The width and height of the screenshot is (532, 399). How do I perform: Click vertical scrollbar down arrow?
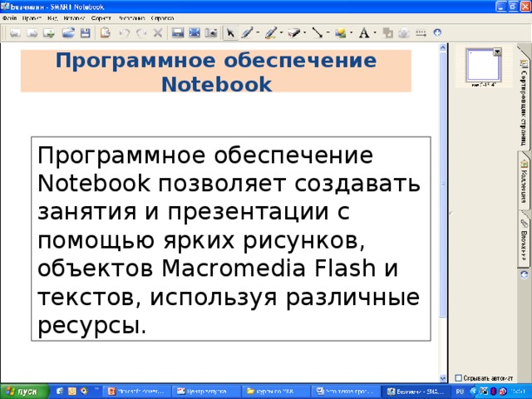443,378
